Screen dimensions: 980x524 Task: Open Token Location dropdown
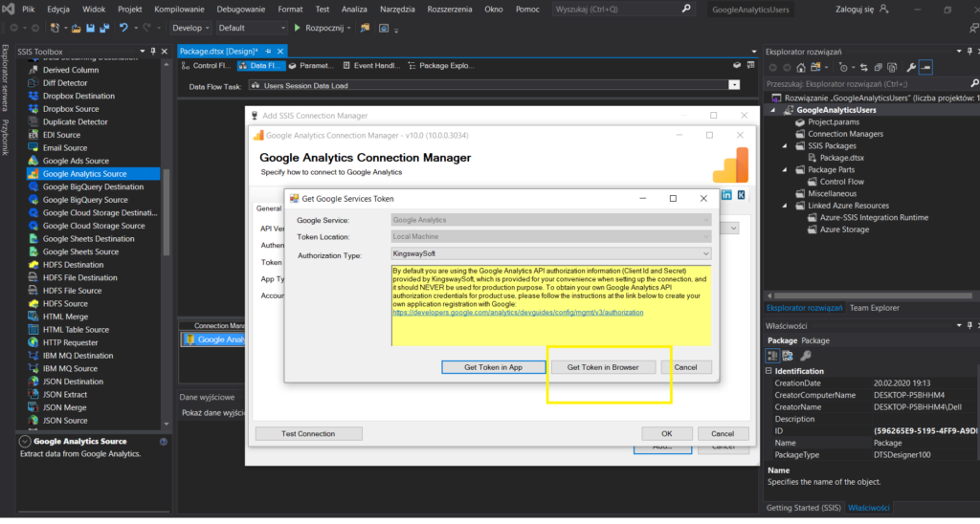click(x=705, y=237)
